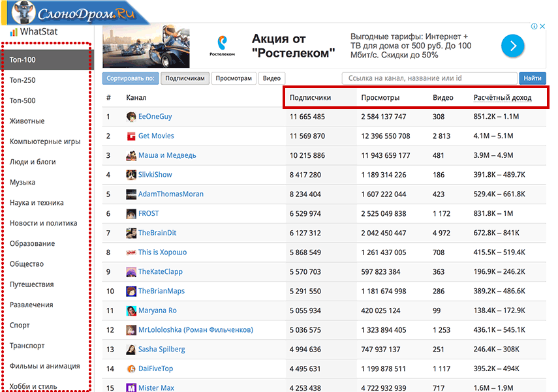Open Компьютерные игры category

coord(45,142)
